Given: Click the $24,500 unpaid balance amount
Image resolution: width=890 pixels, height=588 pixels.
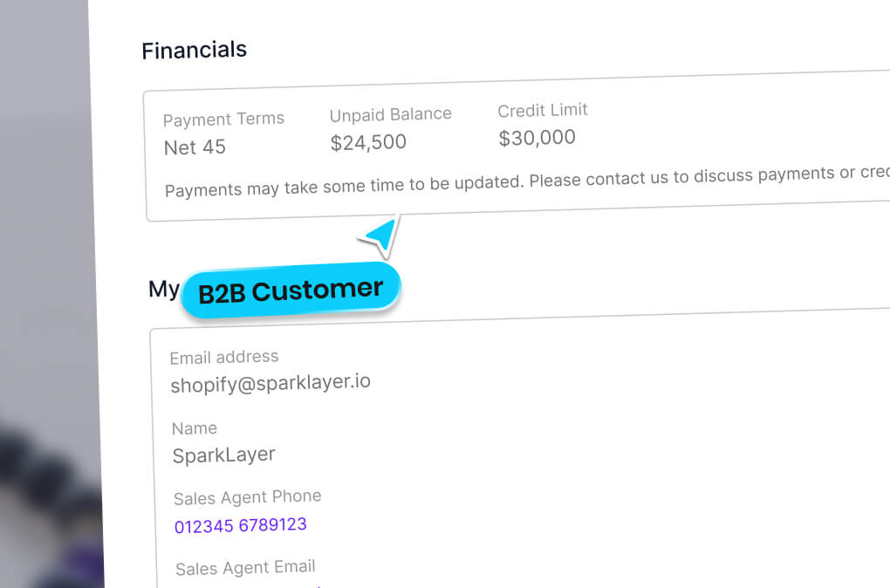Looking at the screenshot, I should tap(368, 142).
